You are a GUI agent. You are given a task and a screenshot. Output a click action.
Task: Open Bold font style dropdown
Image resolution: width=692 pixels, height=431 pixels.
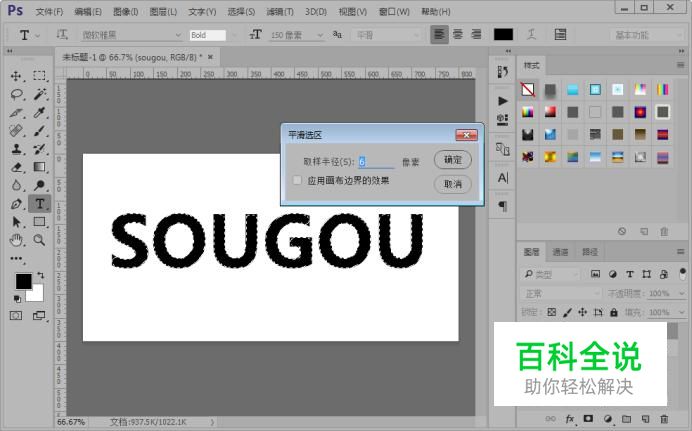click(233, 35)
